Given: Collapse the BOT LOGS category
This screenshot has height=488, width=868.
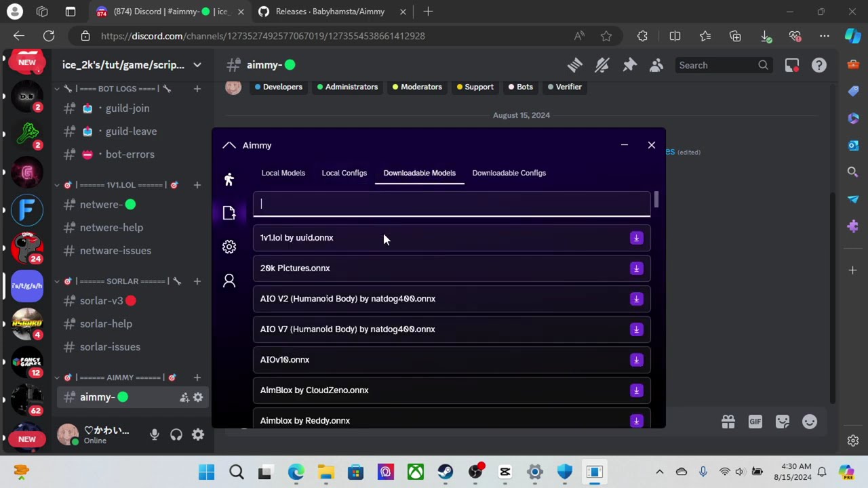Looking at the screenshot, I should click(x=114, y=89).
